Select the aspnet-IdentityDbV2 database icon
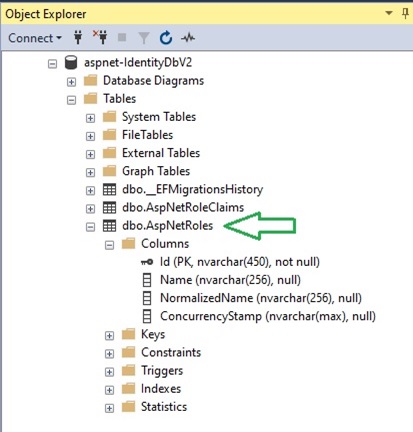Image resolution: width=413 pixels, height=432 pixels. click(x=71, y=62)
